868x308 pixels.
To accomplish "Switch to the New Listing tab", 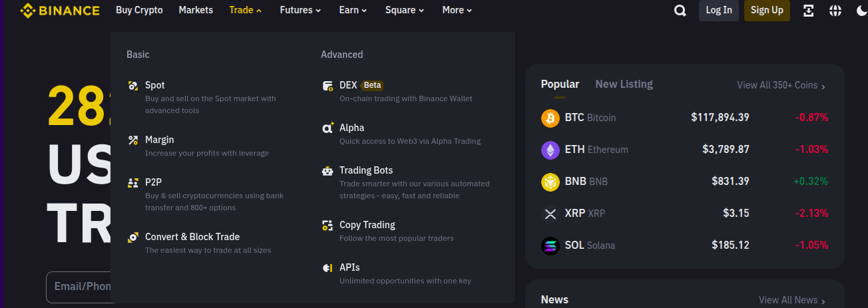I will (624, 84).
